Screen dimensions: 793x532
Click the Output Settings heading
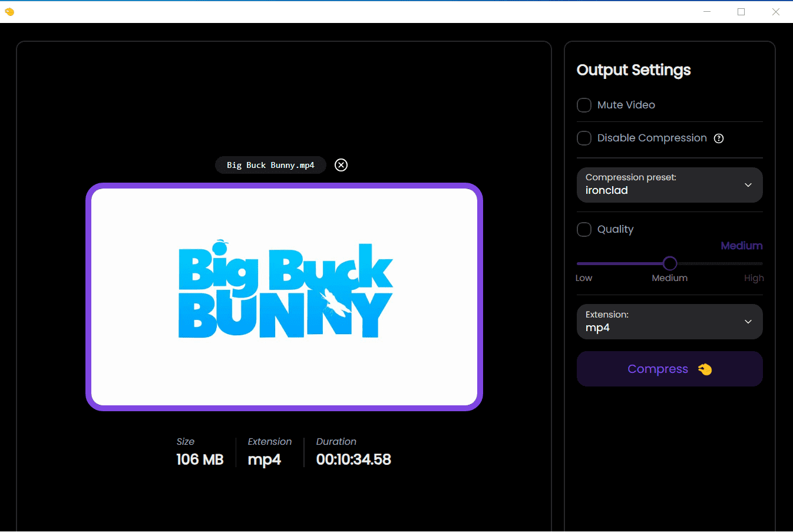pyautogui.click(x=633, y=70)
